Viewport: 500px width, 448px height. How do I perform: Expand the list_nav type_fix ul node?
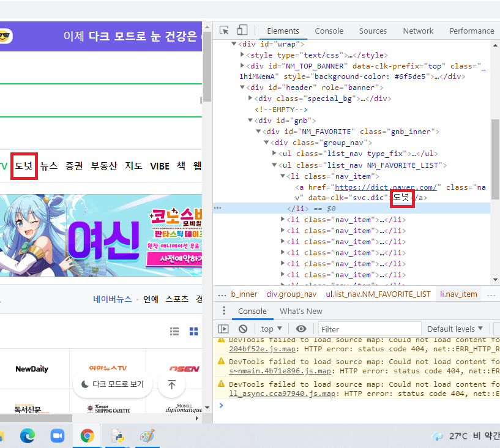274,153
